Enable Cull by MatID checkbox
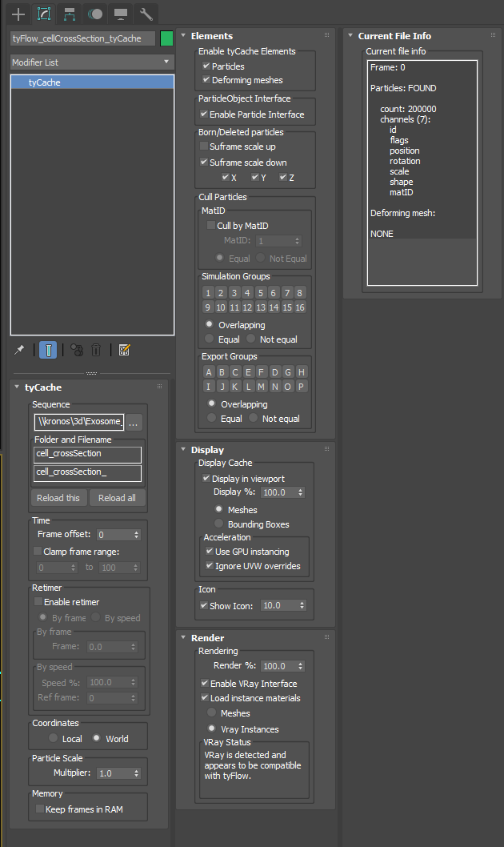Image resolution: width=504 pixels, height=847 pixels. [211, 225]
